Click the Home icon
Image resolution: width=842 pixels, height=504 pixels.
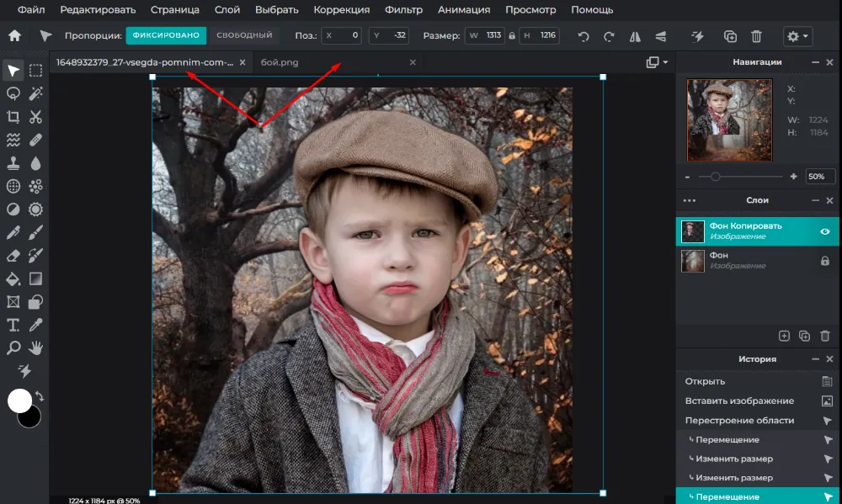(x=14, y=36)
